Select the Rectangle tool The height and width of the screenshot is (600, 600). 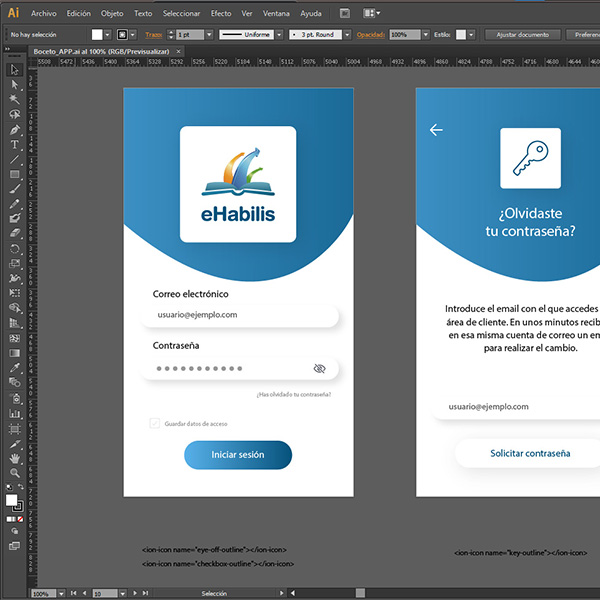(15, 174)
